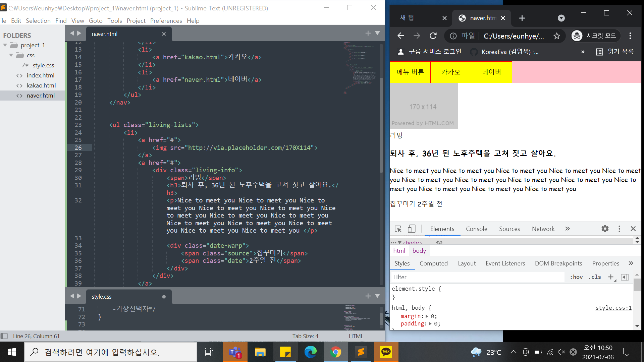Collapse the project_1 folder
644x362 pixels.
5,45
